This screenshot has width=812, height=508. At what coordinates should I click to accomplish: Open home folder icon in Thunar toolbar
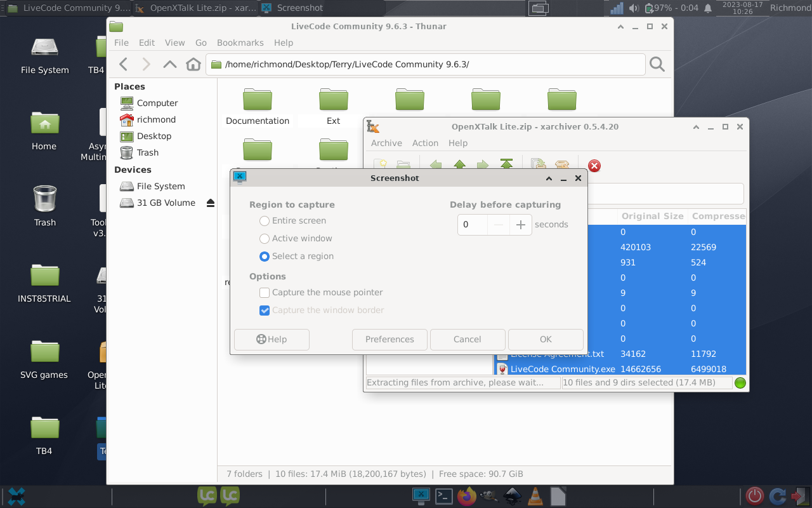(x=193, y=64)
